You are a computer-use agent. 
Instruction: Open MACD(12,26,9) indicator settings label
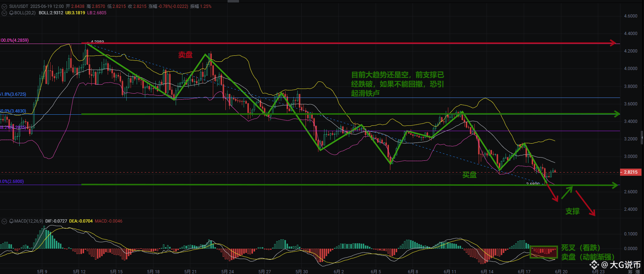click(x=29, y=221)
